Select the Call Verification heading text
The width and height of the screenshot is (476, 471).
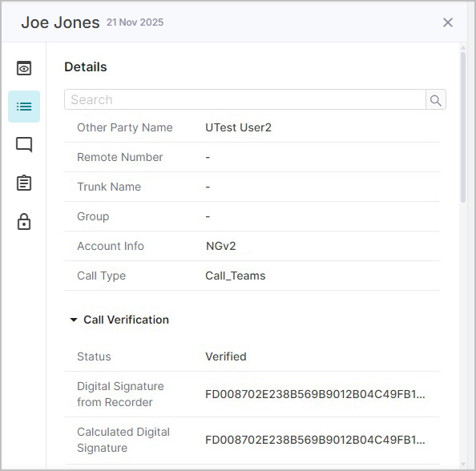click(126, 320)
